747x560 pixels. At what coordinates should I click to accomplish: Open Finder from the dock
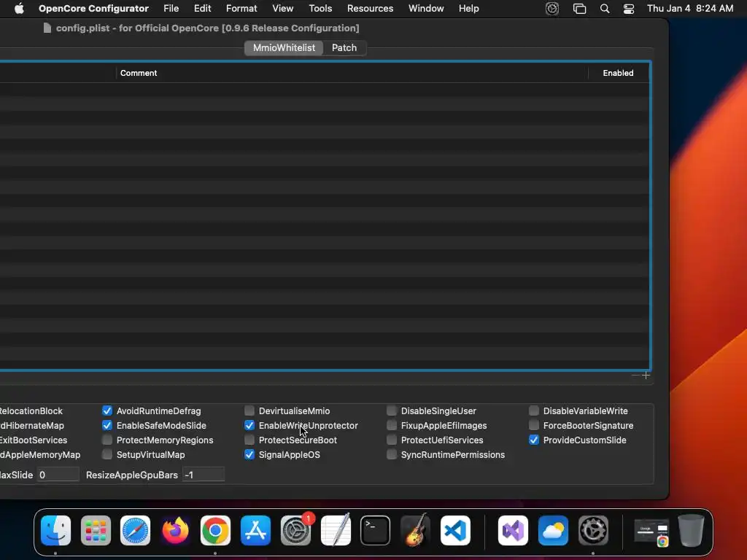click(x=55, y=530)
